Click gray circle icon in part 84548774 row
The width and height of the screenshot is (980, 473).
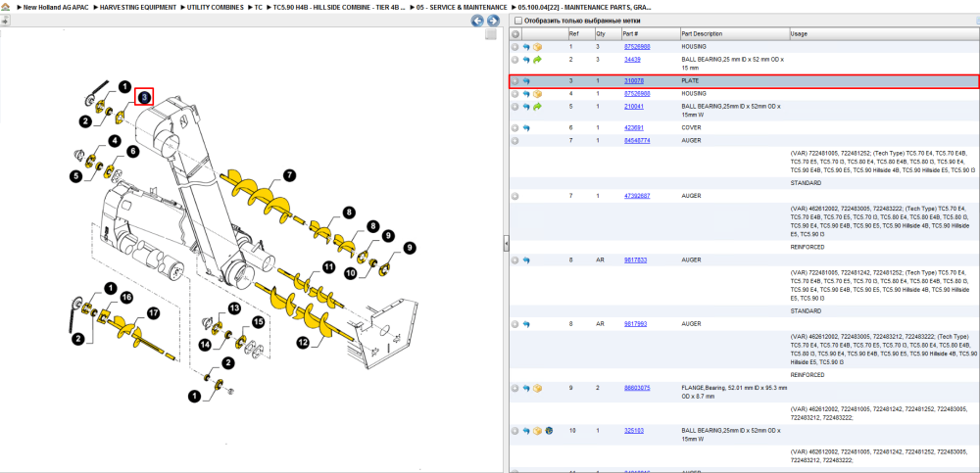point(515,141)
